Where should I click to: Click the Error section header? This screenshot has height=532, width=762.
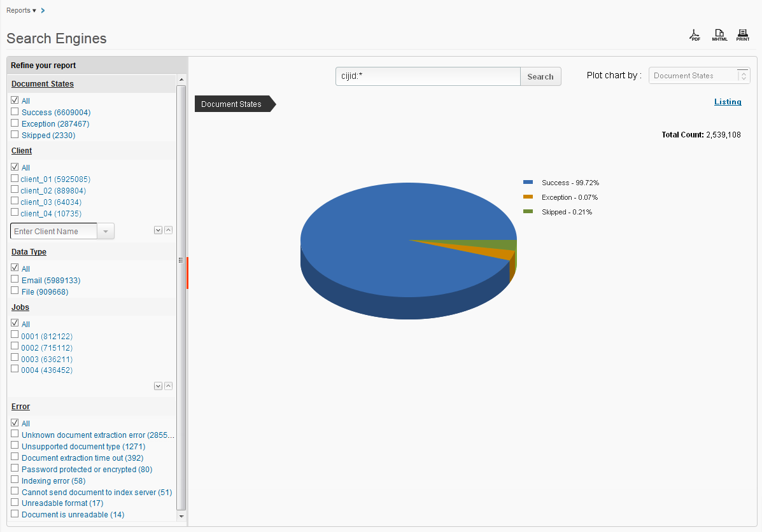click(x=20, y=407)
